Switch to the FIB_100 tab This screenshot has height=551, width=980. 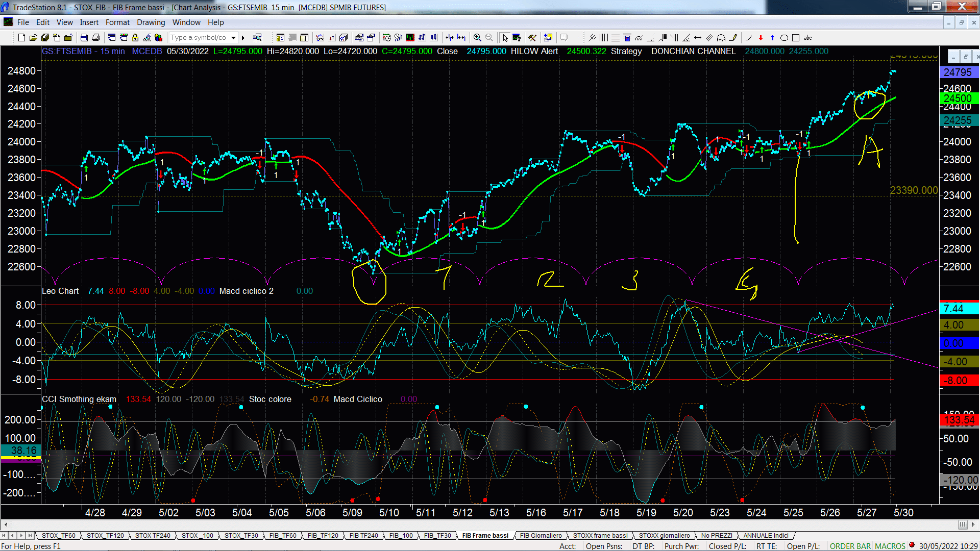click(x=401, y=536)
